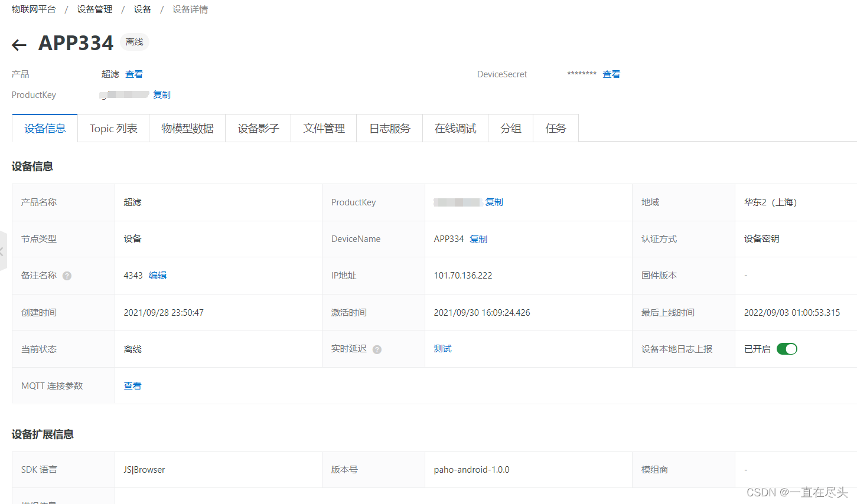Expand the collapsed left sidebar handle
The image size is (857, 504).
pyautogui.click(x=3, y=251)
